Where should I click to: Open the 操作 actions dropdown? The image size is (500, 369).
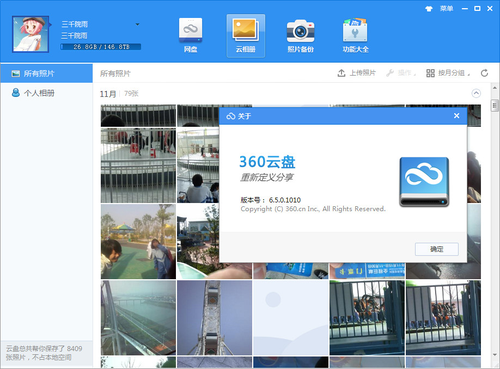point(401,73)
